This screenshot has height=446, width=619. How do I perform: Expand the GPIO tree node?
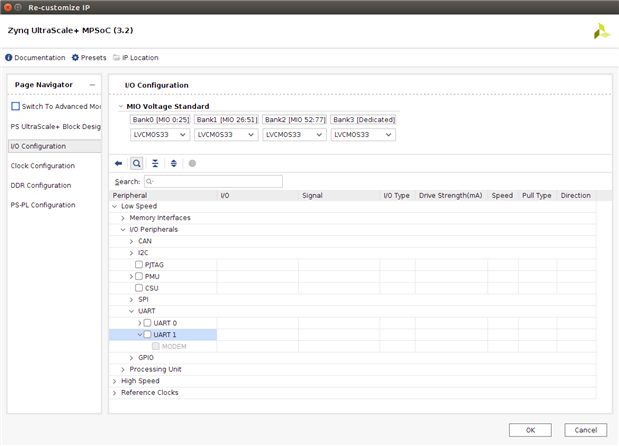pos(131,358)
